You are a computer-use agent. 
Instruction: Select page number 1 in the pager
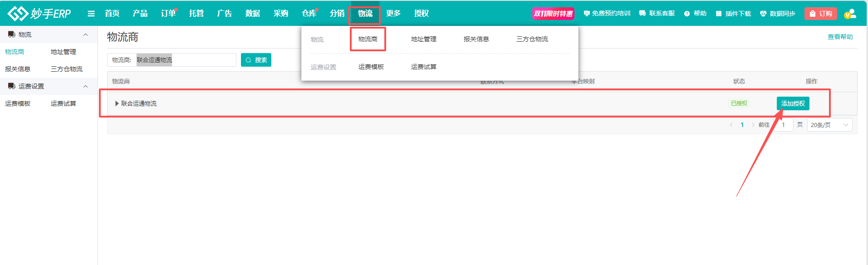(742, 125)
